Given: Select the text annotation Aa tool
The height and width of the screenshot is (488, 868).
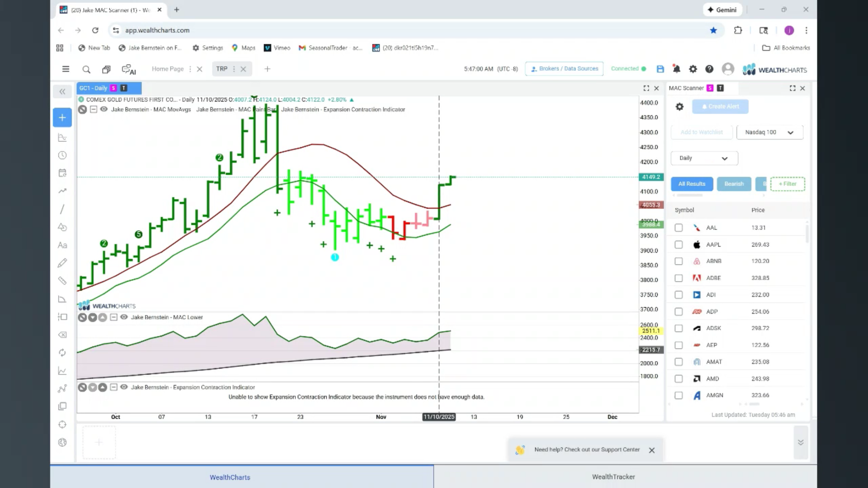Looking at the screenshot, I should (x=62, y=245).
